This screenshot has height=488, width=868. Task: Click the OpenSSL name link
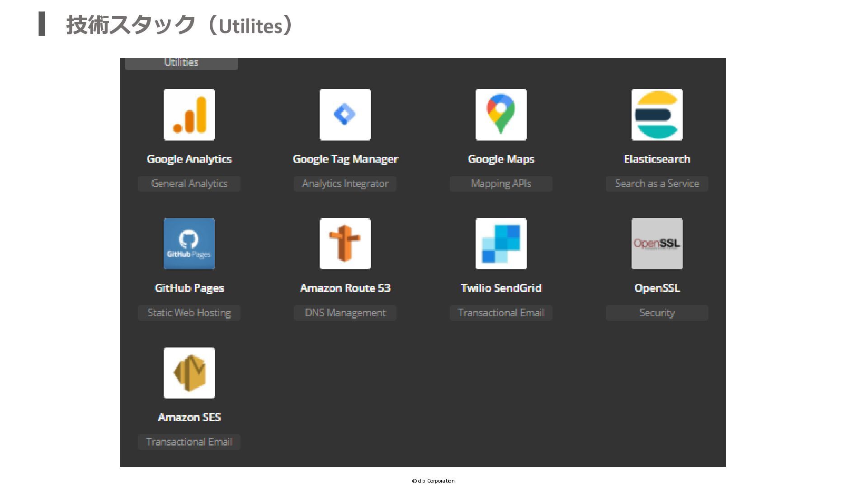click(x=657, y=288)
